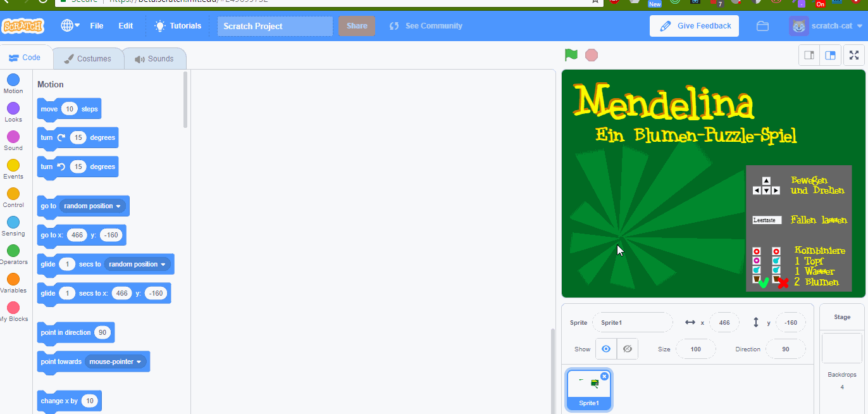This screenshot has width=868, height=414.
Task: Show the sprite with the eye icon
Action: tap(606, 349)
